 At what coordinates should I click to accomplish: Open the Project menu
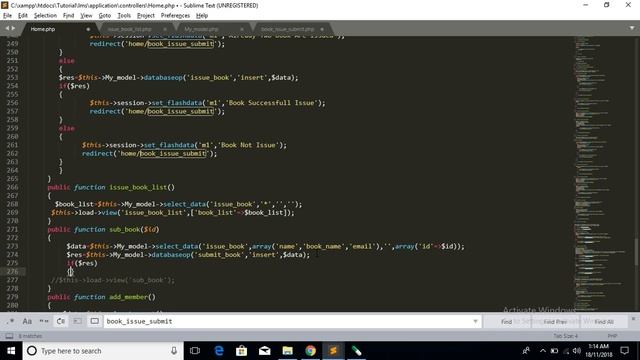tap(146, 16)
